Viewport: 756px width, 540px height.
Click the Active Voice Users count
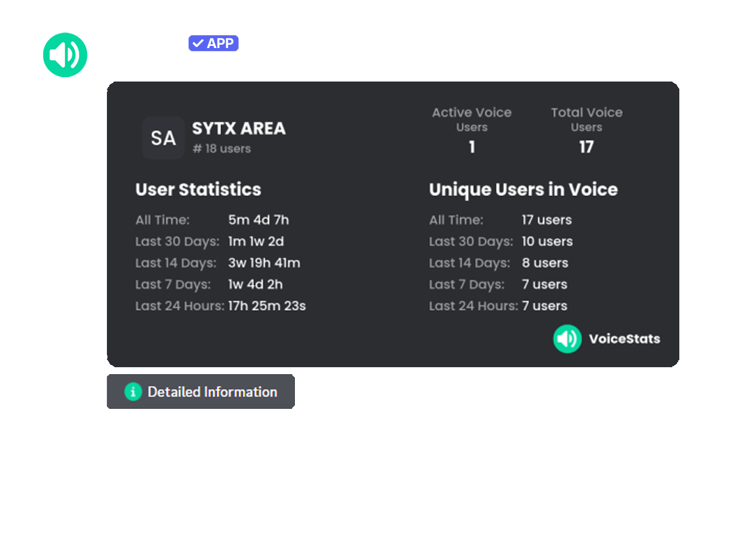click(x=471, y=147)
